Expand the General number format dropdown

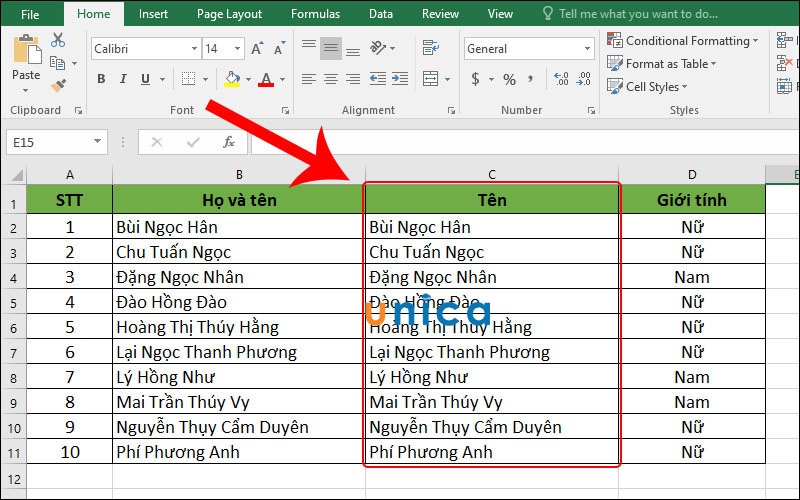click(x=587, y=48)
